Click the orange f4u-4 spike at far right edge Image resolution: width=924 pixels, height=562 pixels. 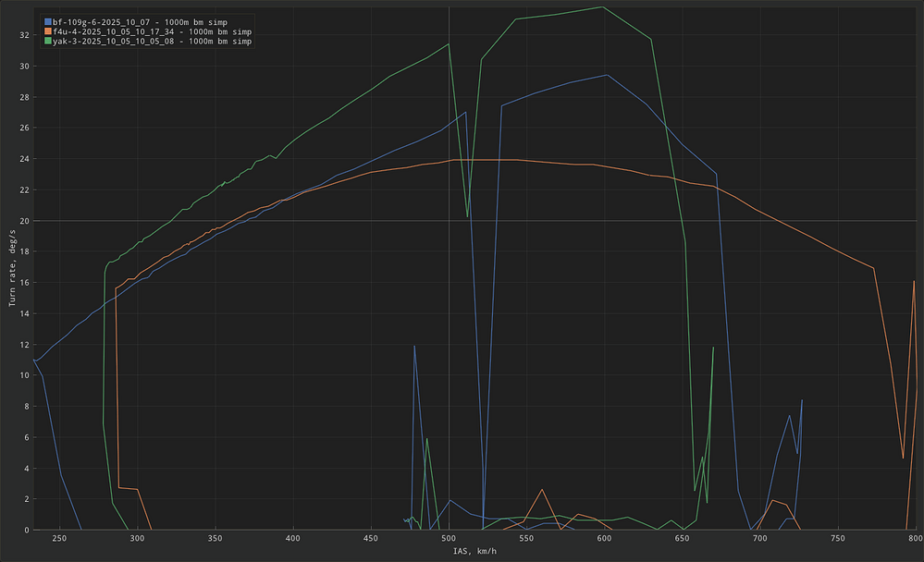[914, 281]
